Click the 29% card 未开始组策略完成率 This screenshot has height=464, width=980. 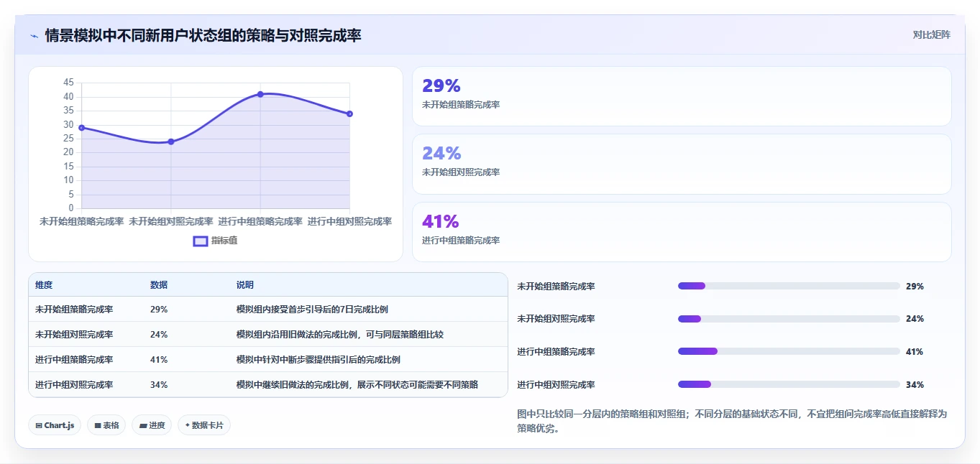(682, 96)
